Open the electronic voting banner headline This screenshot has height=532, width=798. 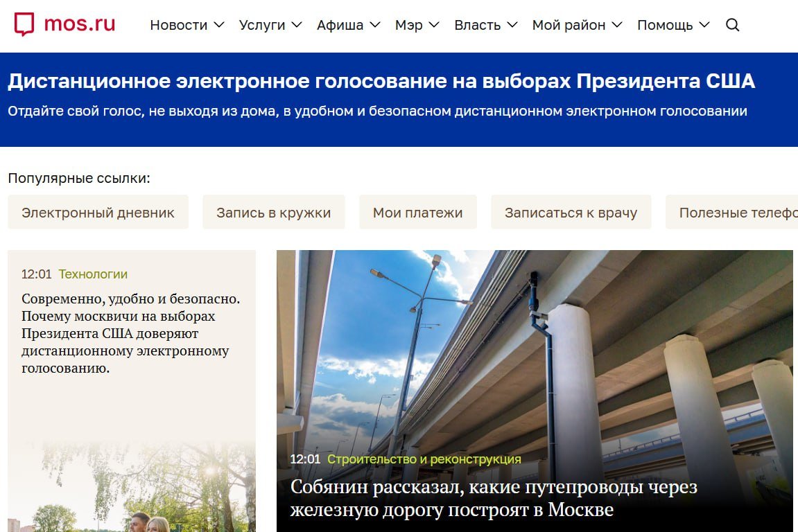(381, 82)
